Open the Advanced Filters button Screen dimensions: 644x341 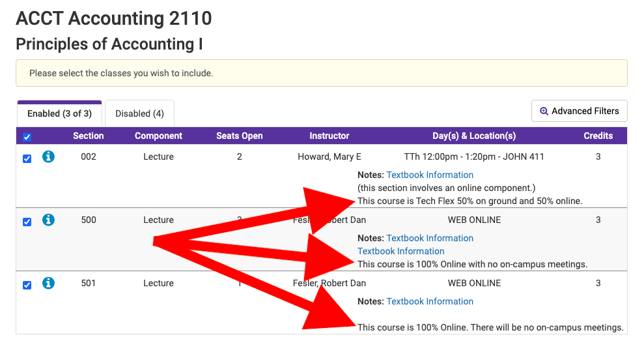[x=579, y=111]
